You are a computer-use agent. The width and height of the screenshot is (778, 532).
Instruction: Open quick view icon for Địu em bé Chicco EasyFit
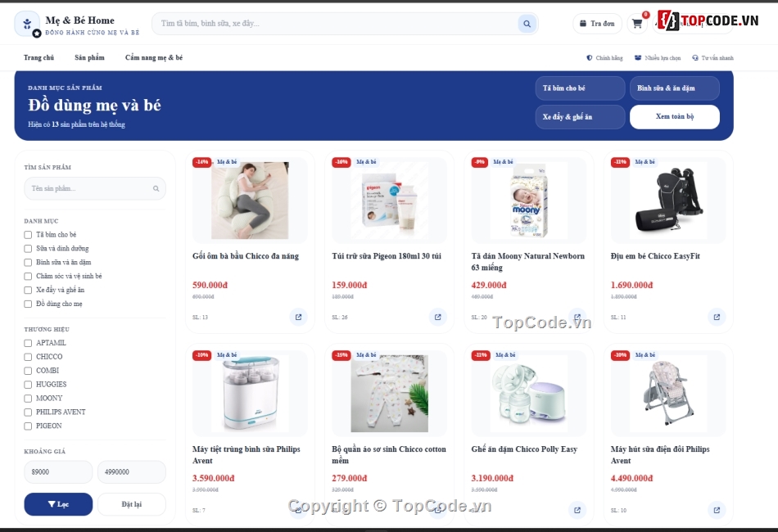click(717, 317)
